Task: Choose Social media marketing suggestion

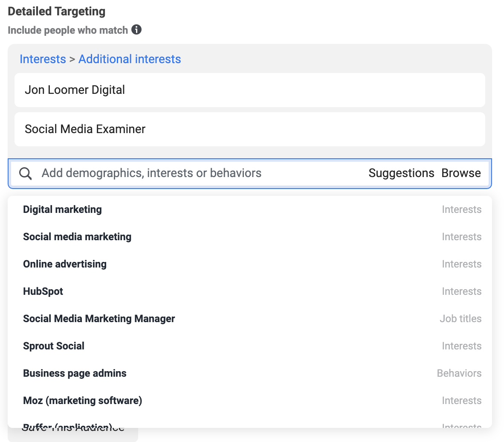Action: point(250,237)
